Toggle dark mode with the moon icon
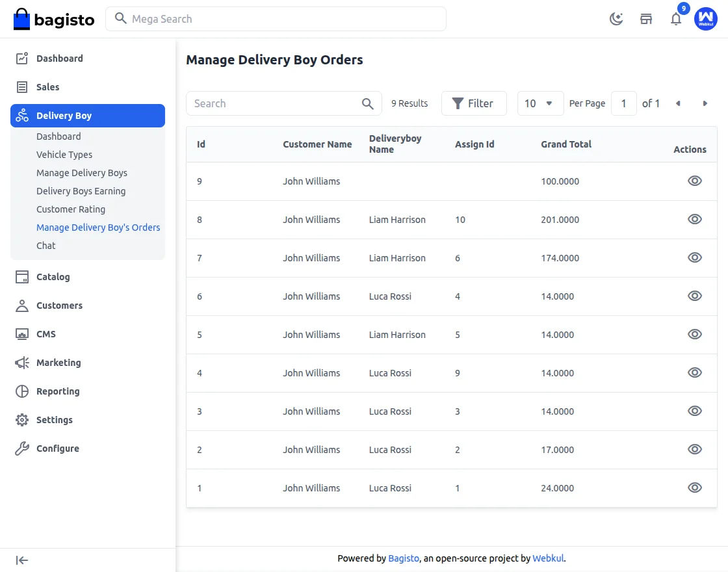 (x=616, y=19)
